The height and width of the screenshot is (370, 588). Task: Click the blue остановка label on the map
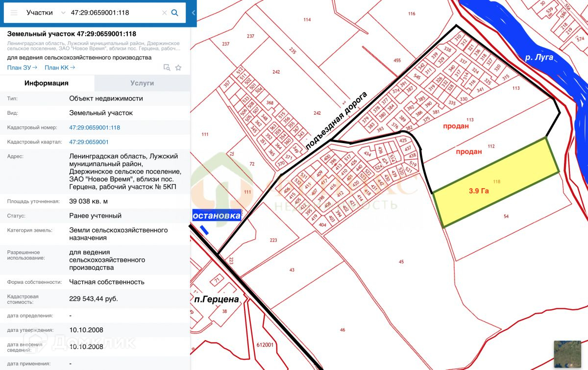coord(217,216)
